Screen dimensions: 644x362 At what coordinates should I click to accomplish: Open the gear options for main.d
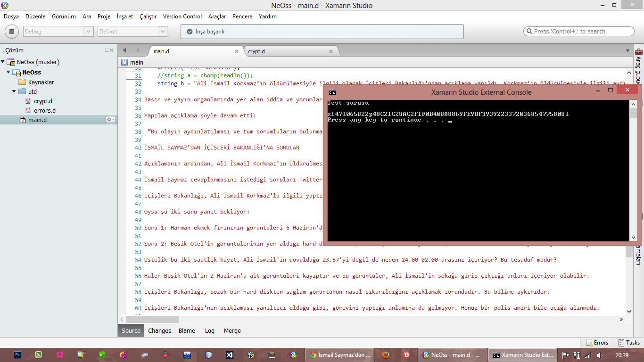pyautogui.click(x=110, y=120)
